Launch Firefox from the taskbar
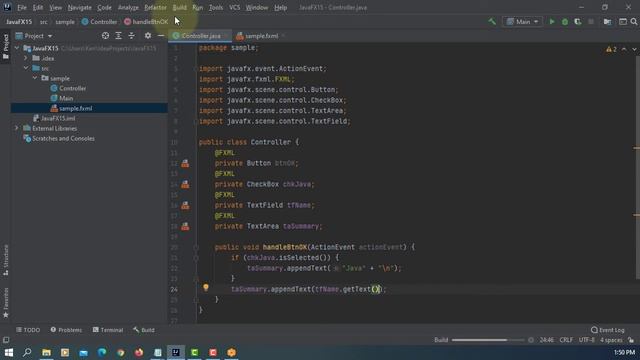This screenshot has width=640, height=360. [139, 352]
